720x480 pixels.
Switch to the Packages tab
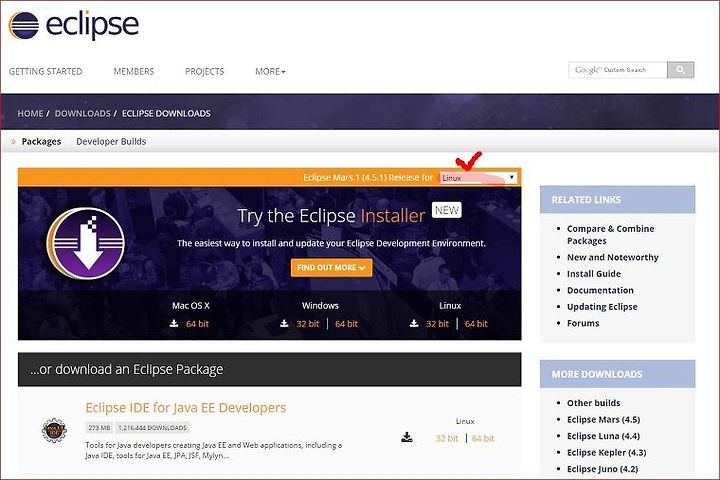click(x=41, y=141)
